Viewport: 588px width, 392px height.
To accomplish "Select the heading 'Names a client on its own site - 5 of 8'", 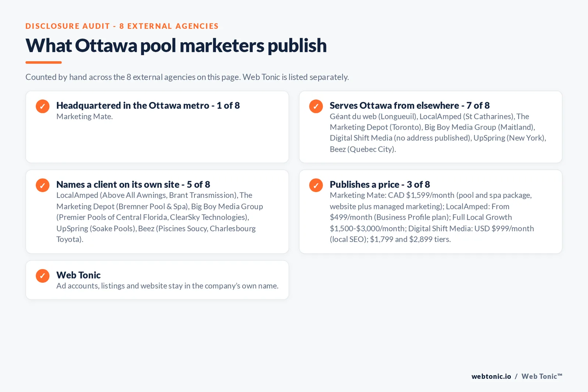I will 133,184.
